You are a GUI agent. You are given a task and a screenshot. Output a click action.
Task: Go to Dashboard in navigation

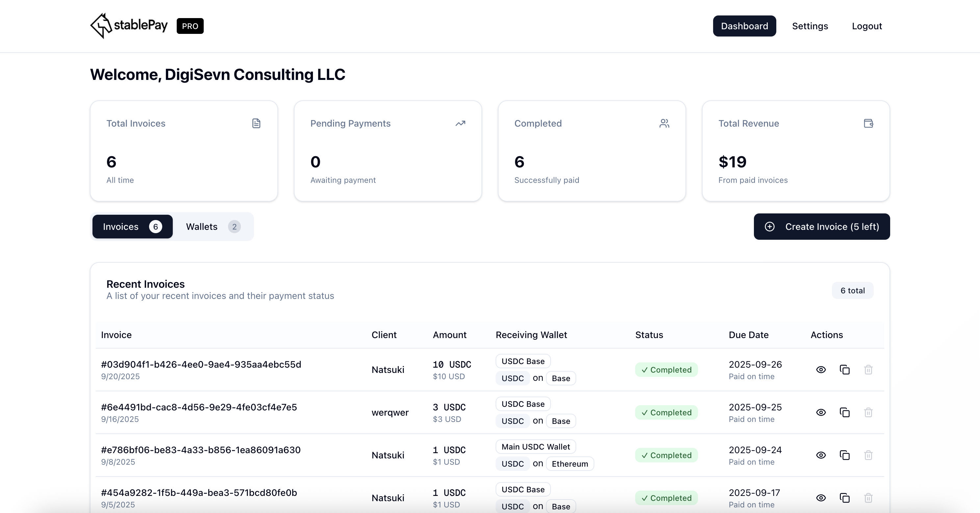coord(744,26)
